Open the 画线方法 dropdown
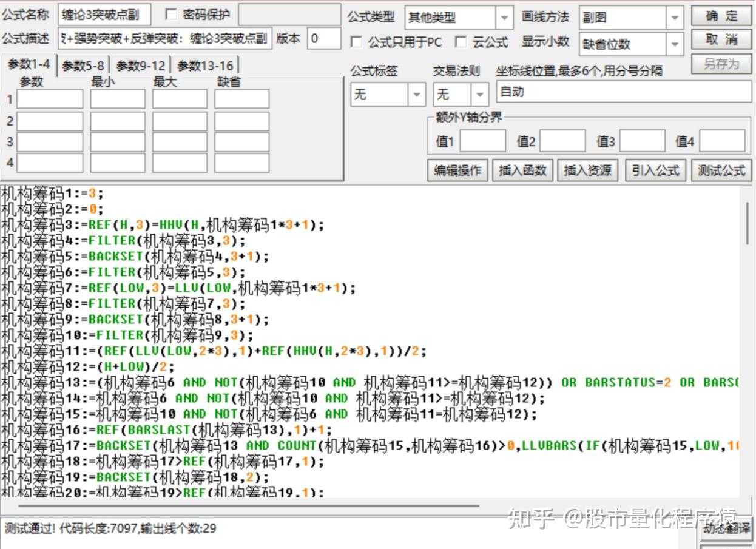Viewport: 756px width, 549px height. coord(675,18)
